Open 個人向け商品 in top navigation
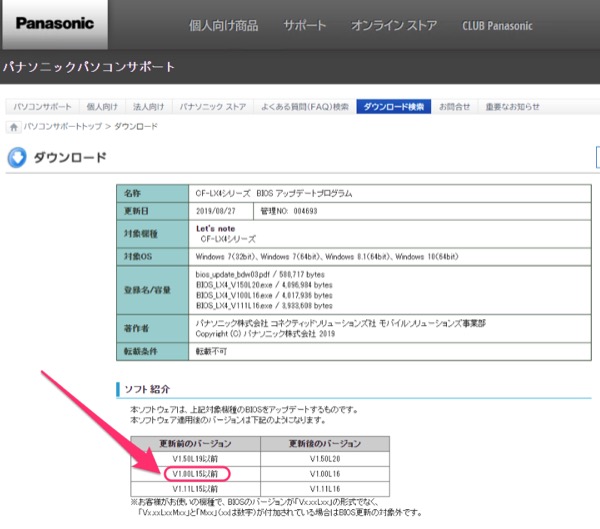Screen dimensions: 600x529 coord(223,26)
